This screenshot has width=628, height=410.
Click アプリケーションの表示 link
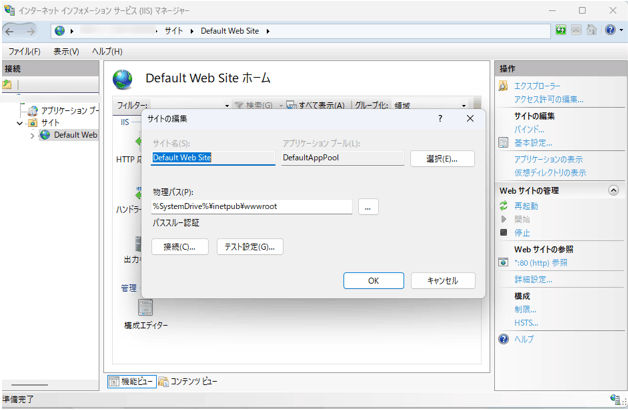coord(548,159)
